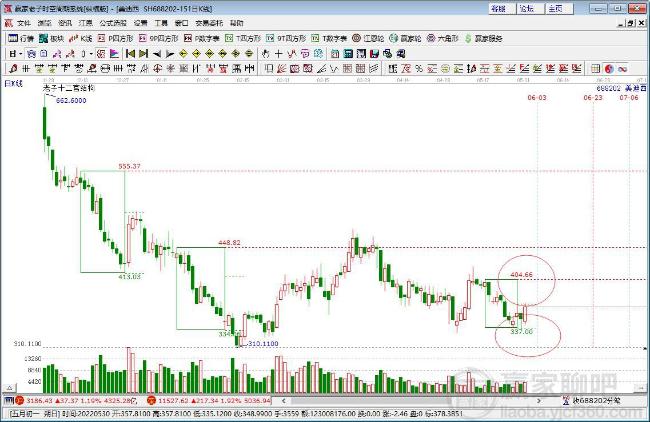Click the 337.06 low price label
Viewport: 650px width, 422px height.
(521, 332)
